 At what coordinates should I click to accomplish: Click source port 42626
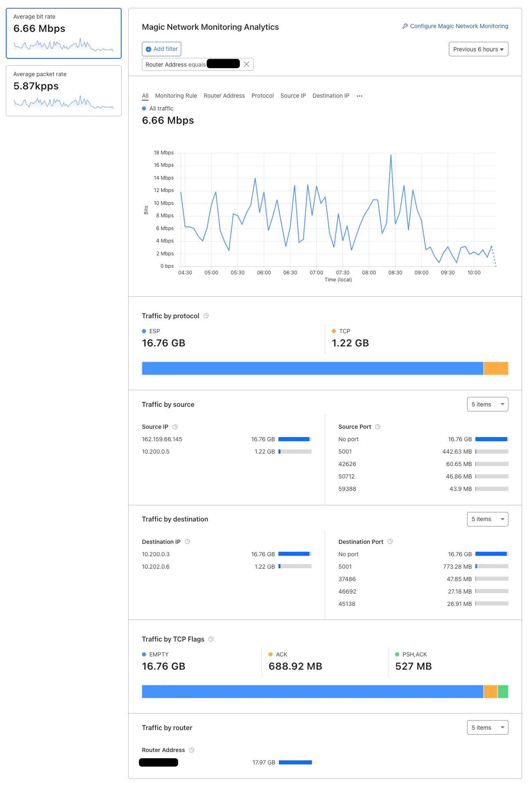[347, 464]
